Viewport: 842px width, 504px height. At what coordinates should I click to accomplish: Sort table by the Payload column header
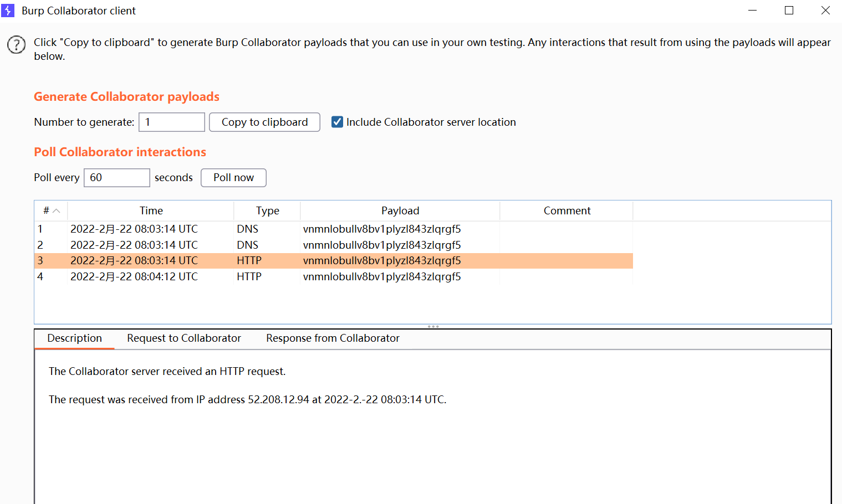(x=400, y=210)
